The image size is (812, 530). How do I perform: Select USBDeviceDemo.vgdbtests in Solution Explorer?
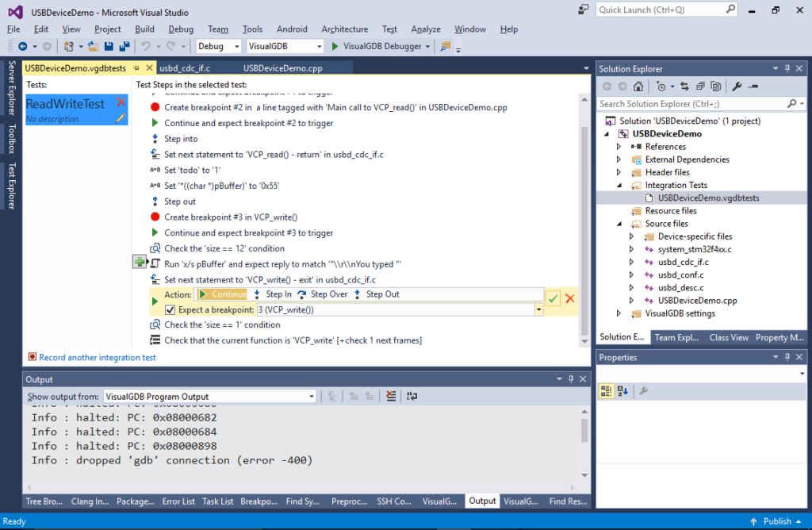708,198
